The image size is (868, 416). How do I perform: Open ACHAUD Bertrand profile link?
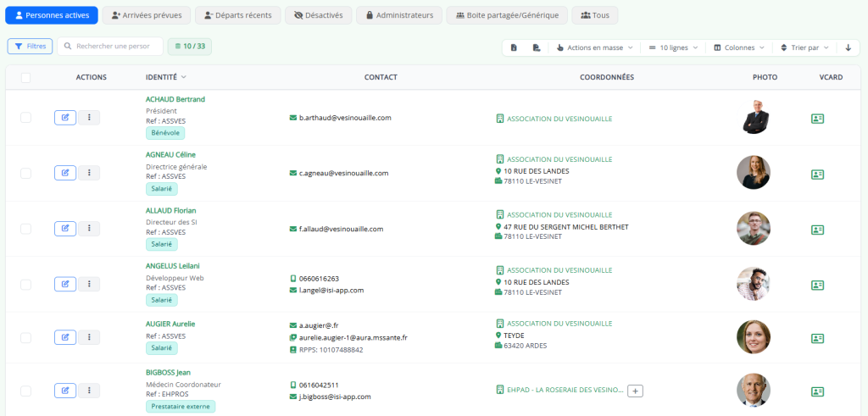(x=175, y=100)
